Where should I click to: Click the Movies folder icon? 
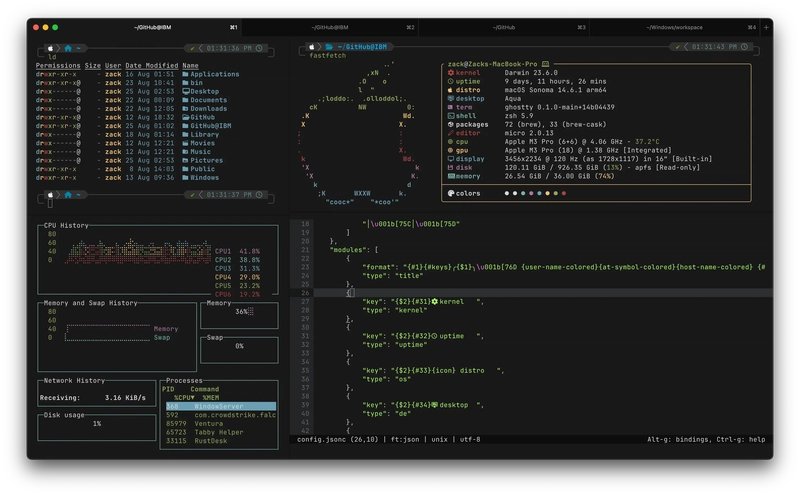[x=185, y=143]
